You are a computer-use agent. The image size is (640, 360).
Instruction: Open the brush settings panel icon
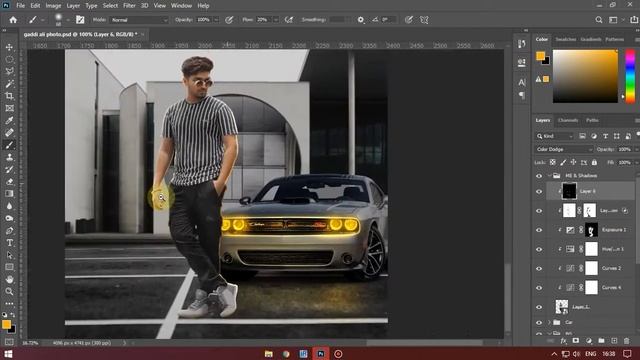(80, 20)
